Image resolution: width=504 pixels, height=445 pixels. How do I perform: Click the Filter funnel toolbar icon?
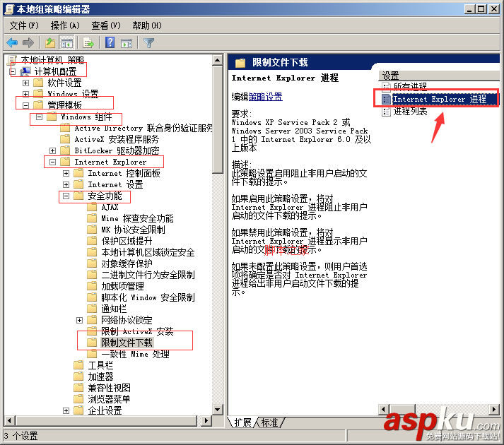[x=148, y=42]
